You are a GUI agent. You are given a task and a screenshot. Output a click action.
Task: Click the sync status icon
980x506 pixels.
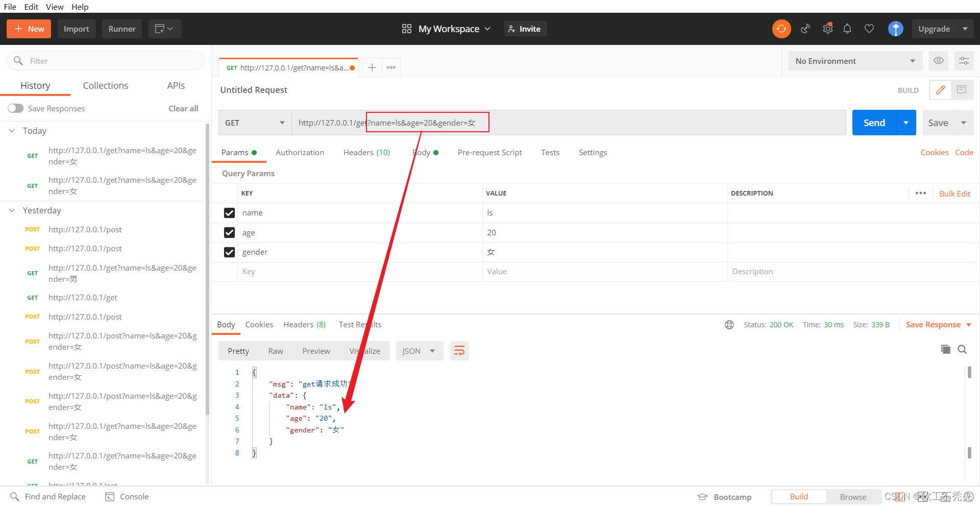click(x=781, y=29)
